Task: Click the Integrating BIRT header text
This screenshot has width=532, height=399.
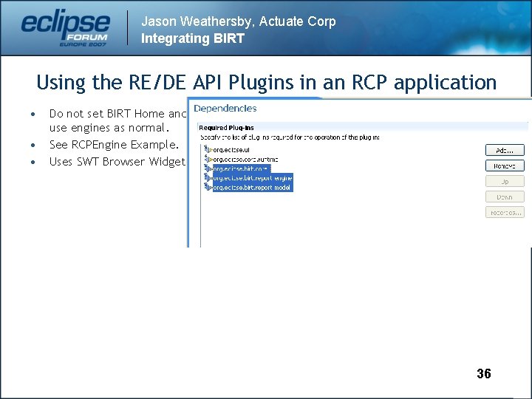Action: click(193, 38)
